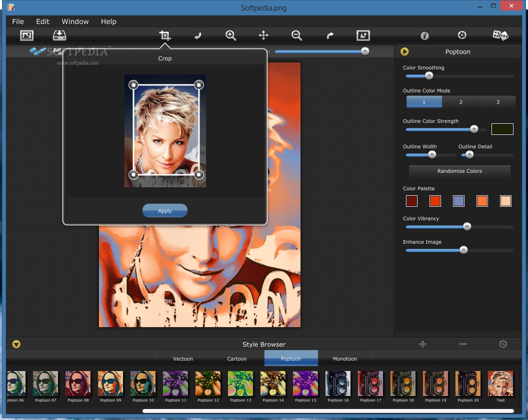Select the pan move arrows icon

(263, 35)
